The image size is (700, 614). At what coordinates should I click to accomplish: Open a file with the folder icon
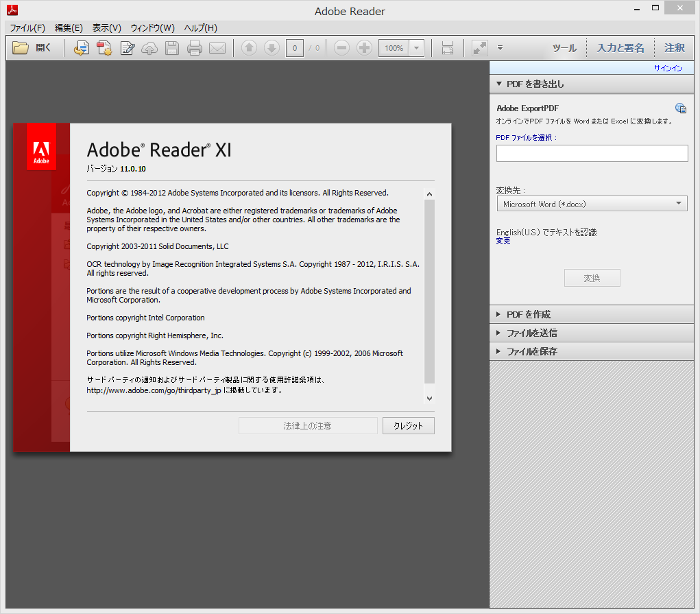(x=19, y=47)
